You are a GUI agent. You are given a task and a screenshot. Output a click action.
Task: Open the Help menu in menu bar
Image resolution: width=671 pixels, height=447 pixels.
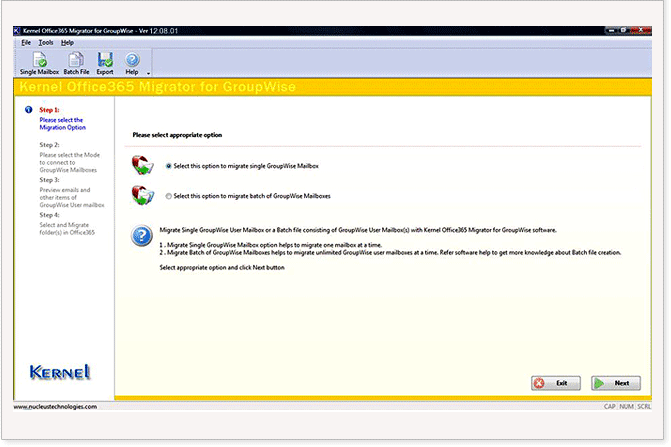click(67, 43)
